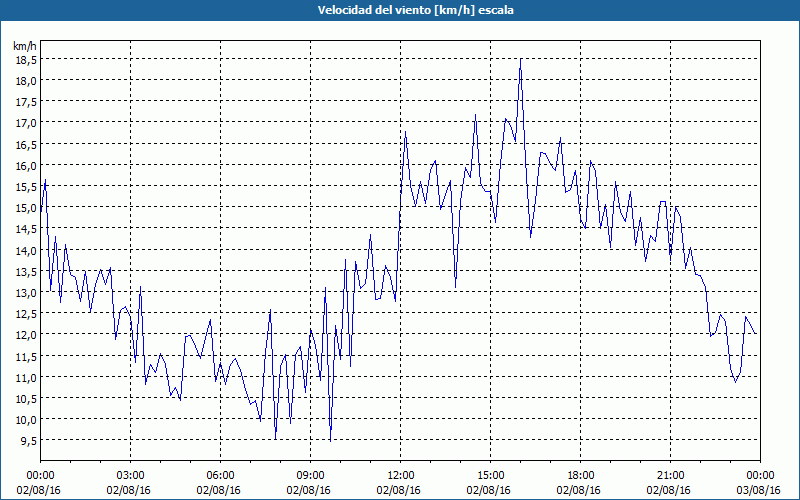Viewport: 800px width, 500px height.
Task: Click the 12,5 y-axis value
Action: [26, 314]
